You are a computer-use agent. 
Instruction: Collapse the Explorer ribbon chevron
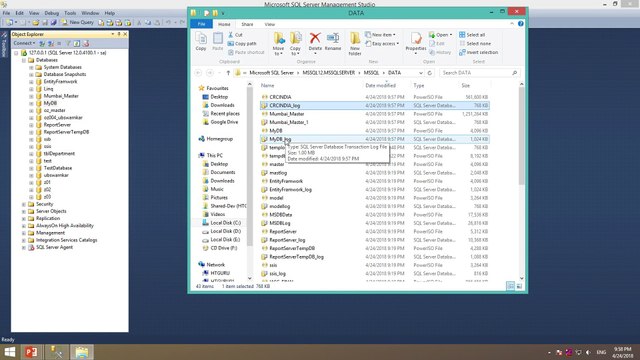(512, 24)
